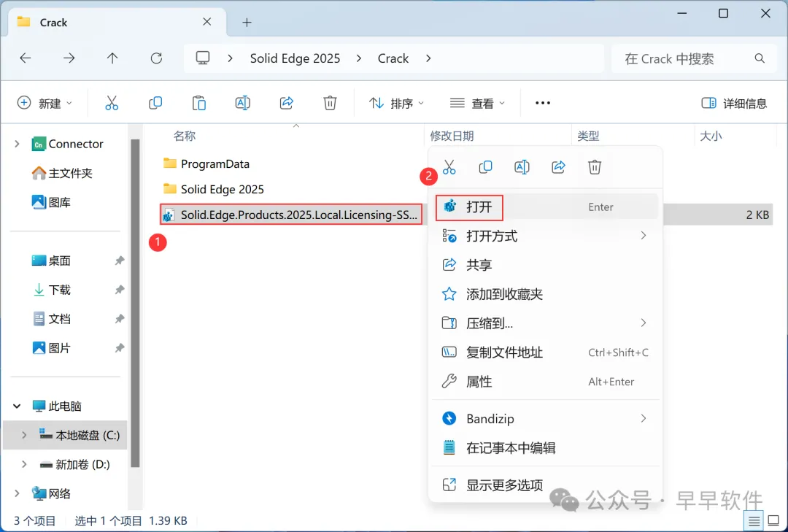
Task: Sort by the 修改日期 column header
Action: pos(452,136)
